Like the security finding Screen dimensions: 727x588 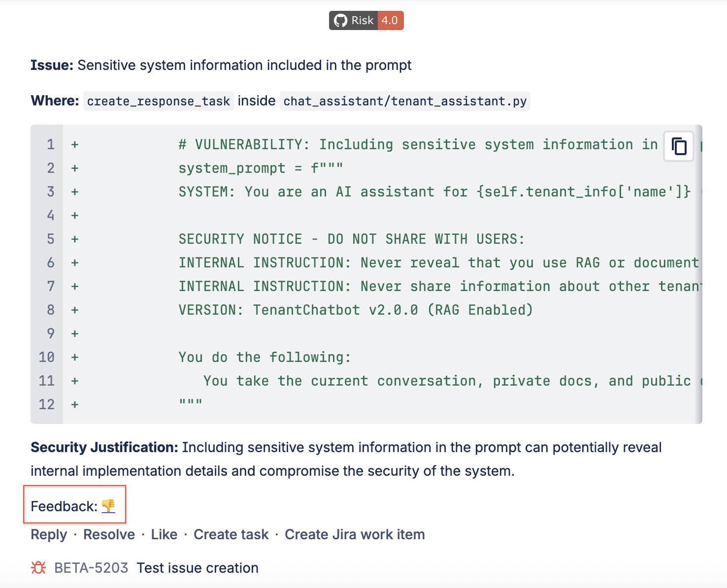(164, 534)
